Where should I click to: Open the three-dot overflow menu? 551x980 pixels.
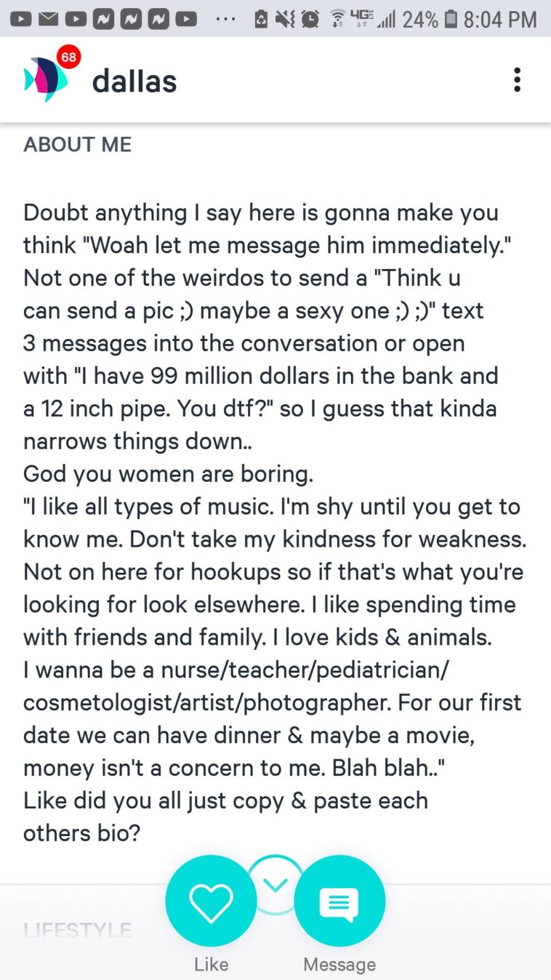click(x=517, y=80)
